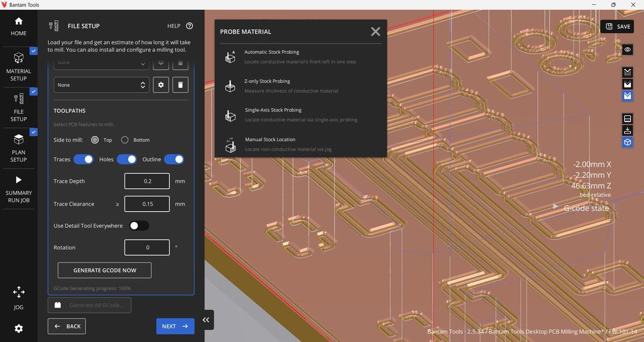The image size is (644, 342).
Task: Toggle the Outline switch
Action: tap(174, 159)
